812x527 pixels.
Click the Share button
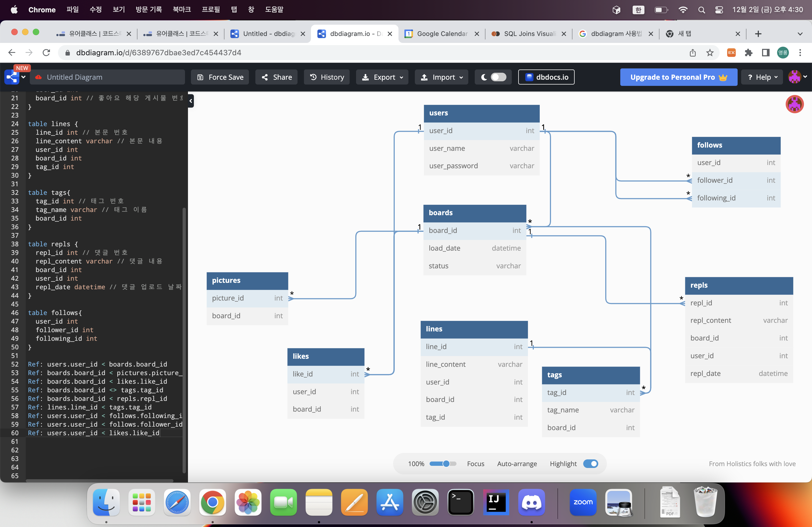pyautogui.click(x=276, y=77)
